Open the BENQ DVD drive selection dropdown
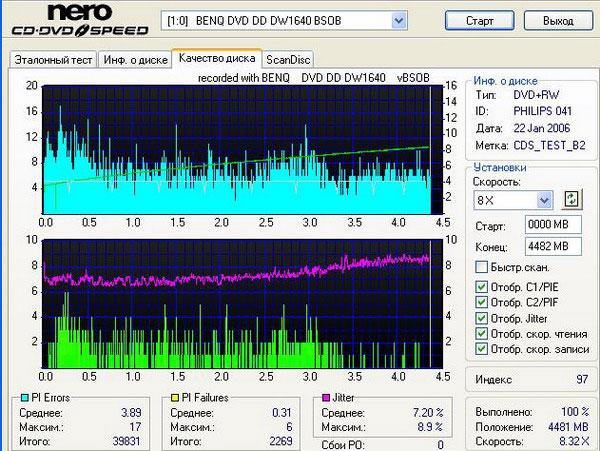 coord(398,20)
